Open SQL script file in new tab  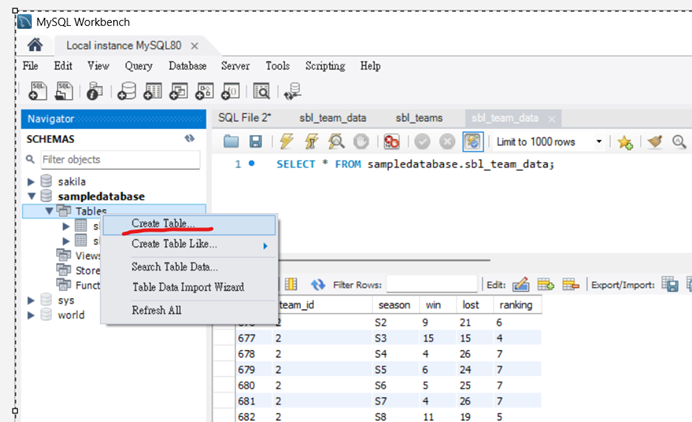[64, 91]
